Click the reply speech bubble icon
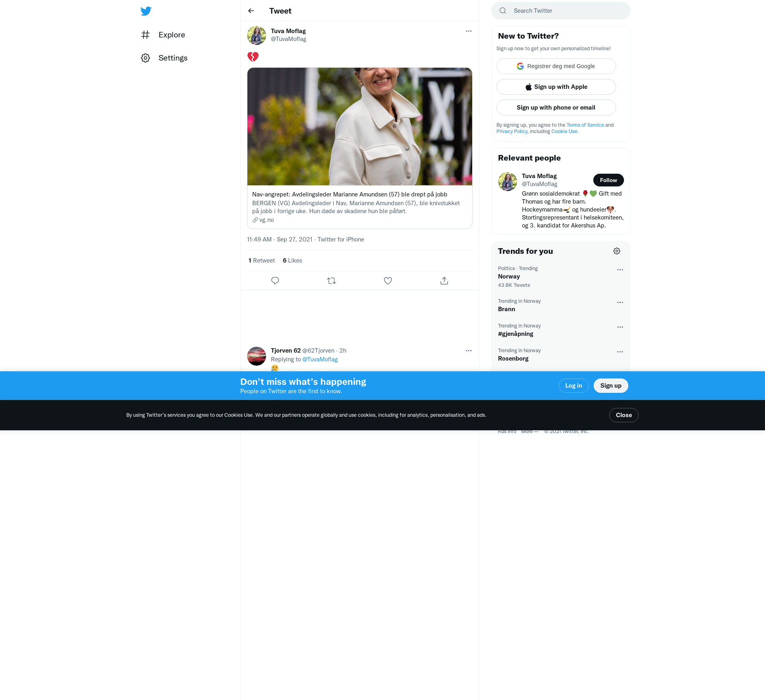Screen dimensions: 765x700 [x=275, y=281]
